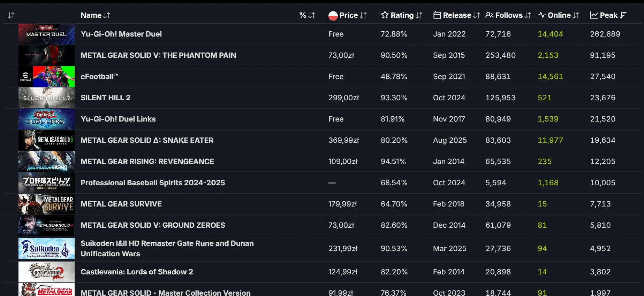Click the Poland flag currency icon

point(333,16)
